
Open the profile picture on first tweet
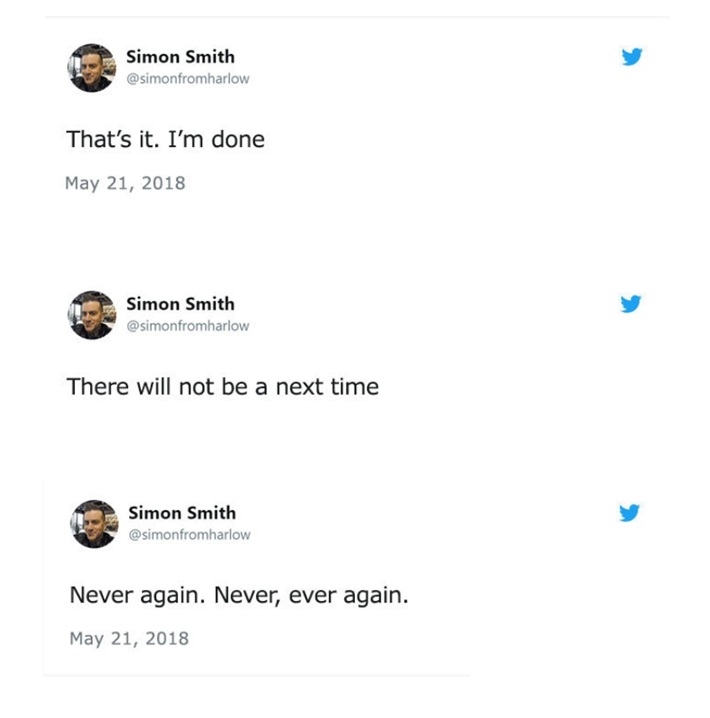pos(92,68)
